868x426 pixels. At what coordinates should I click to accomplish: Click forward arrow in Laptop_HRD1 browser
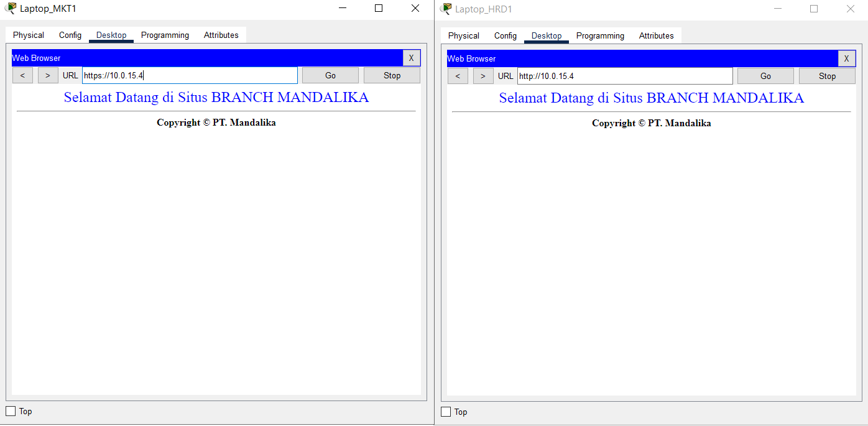483,76
